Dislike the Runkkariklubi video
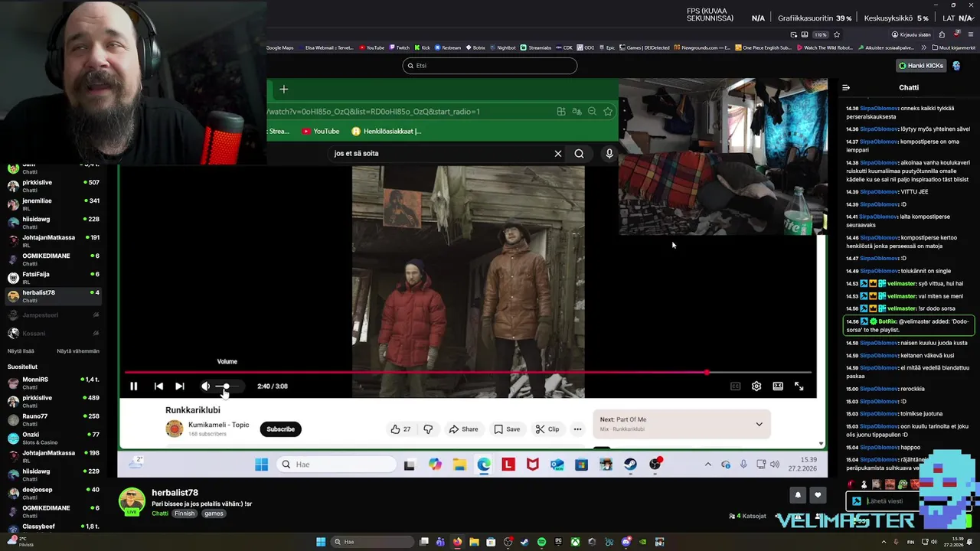 click(428, 429)
